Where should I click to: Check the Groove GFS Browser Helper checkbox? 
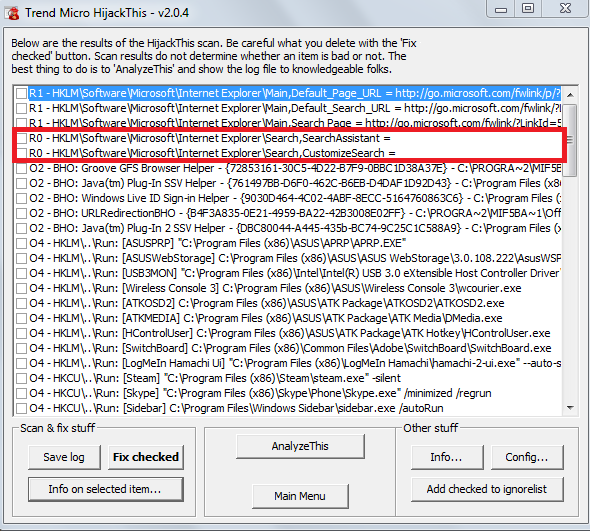(22, 168)
